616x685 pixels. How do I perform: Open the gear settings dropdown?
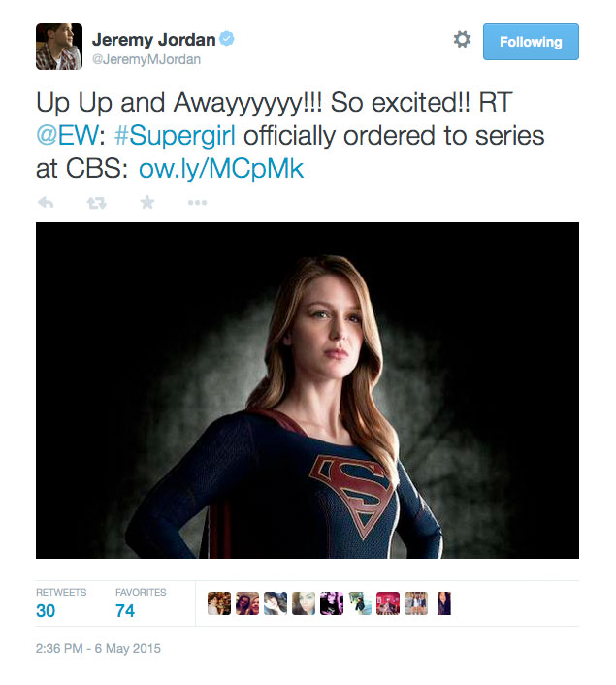[x=462, y=40]
